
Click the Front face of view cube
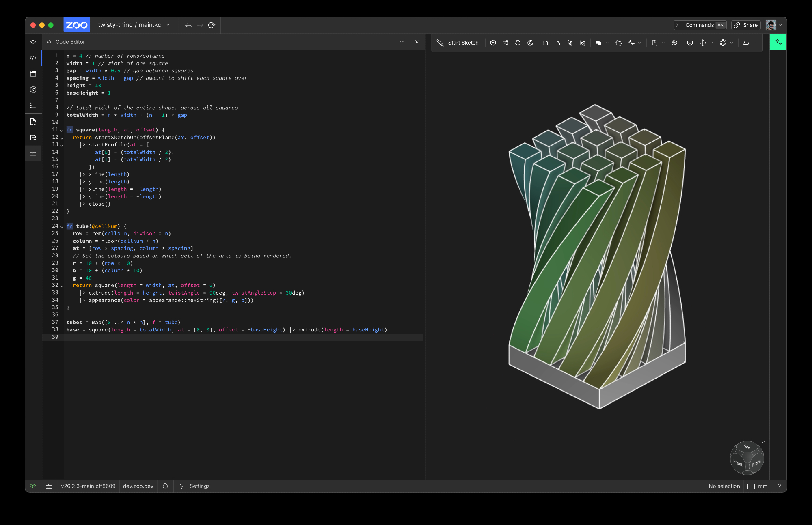pyautogui.click(x=737, y=463)
